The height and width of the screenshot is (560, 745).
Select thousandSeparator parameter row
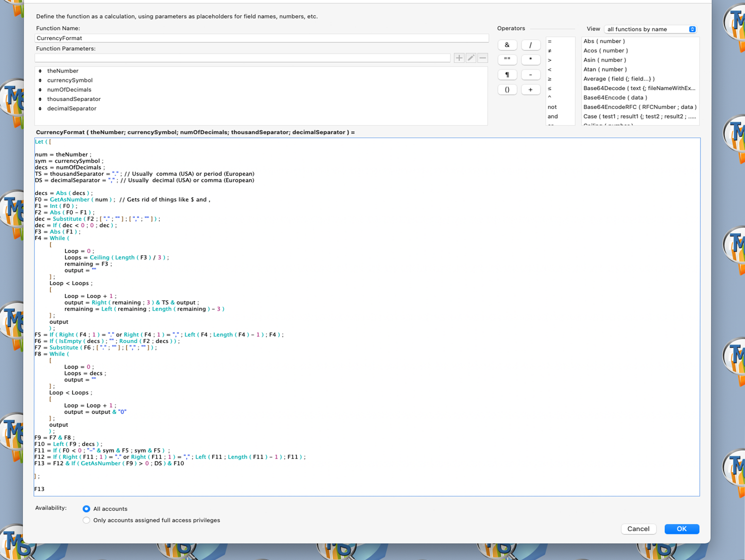[x=261, y=99]
